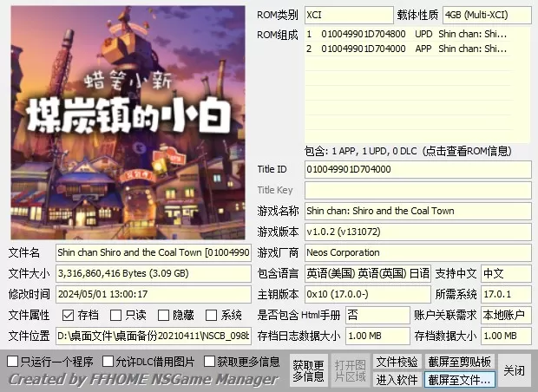Image resolution: width=538 pixels, height=392 pixels.
Task: Click the Title ID field
Action: pos(417,169)
